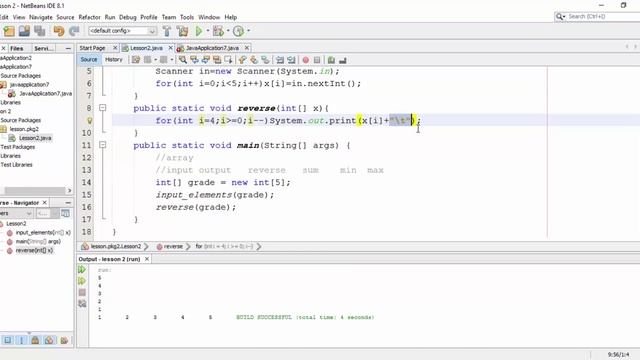Run the project with green play icon
Screen dimensions: 640x360
tap(199, 31)
